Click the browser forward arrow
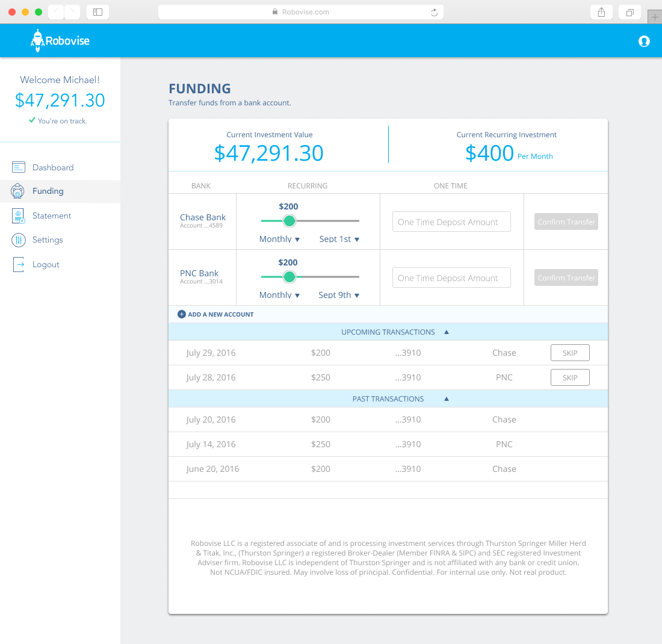Image resolution: width=662 pixels, height=644 pixels. tap(72, 12)
